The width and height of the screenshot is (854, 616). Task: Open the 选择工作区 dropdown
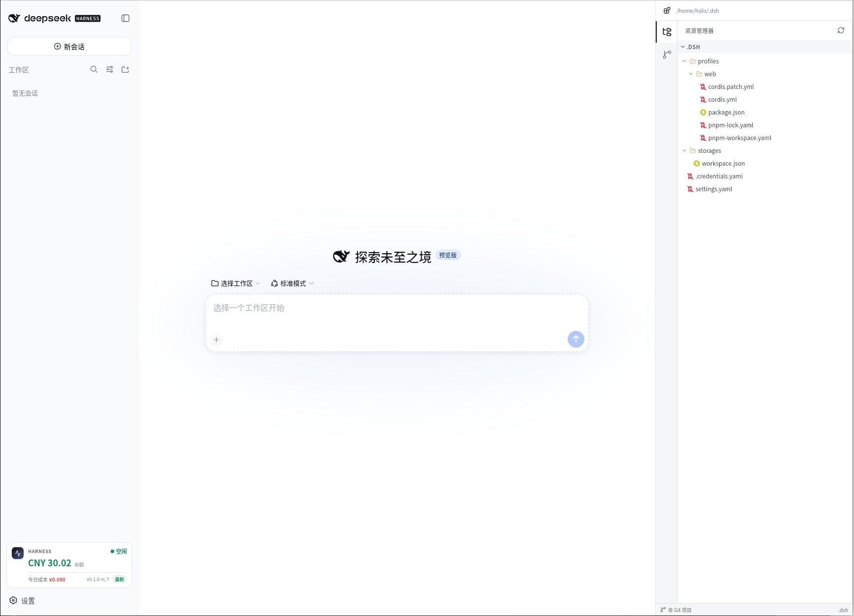pyautogui.click(x=236, y=283)
